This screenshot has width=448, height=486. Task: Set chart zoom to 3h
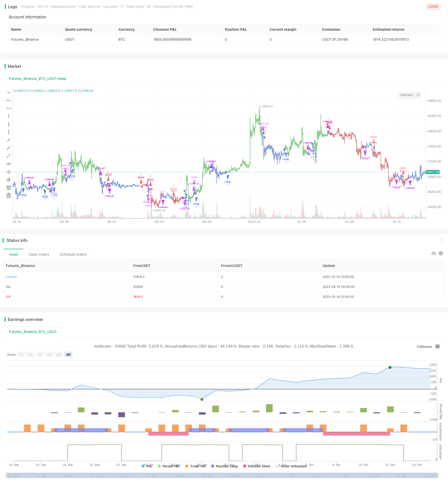[30, 354]
